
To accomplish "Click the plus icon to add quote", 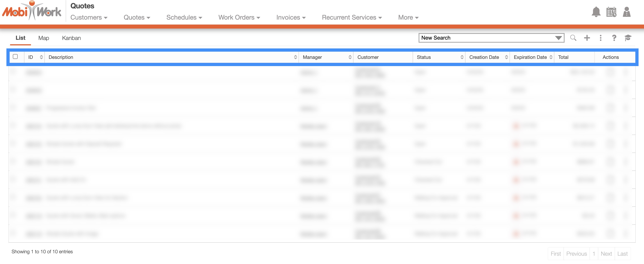I will [x=587, y=38].
